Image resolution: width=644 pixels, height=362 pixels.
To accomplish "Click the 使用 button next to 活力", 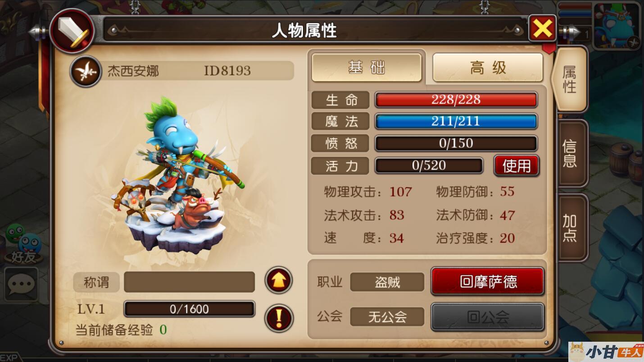I will click(517, 165).
